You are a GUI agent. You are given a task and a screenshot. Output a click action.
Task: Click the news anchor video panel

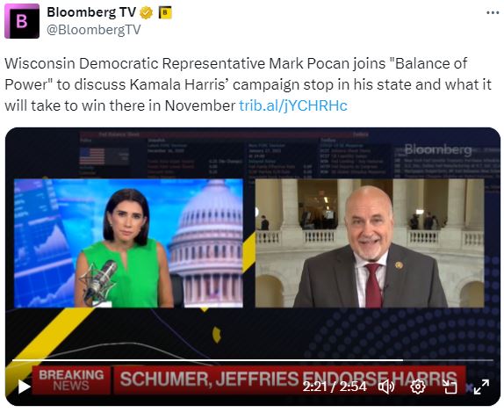(x=128, y=243)
